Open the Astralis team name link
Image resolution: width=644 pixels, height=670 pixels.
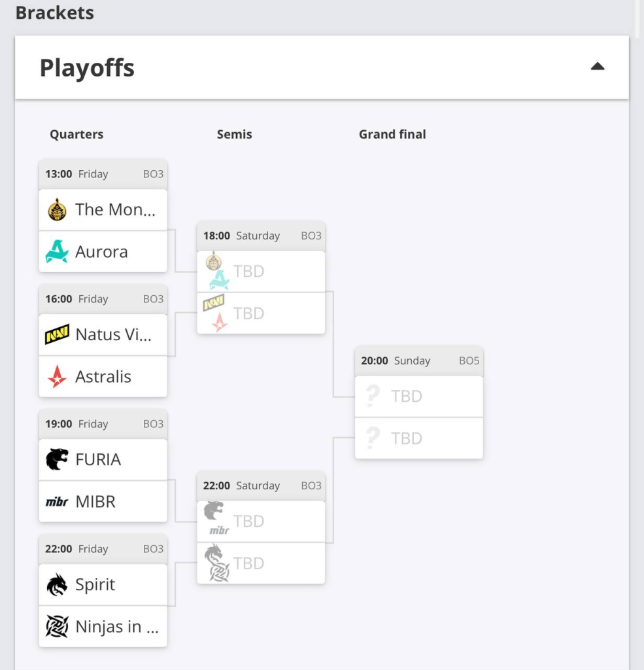[103, 376]
